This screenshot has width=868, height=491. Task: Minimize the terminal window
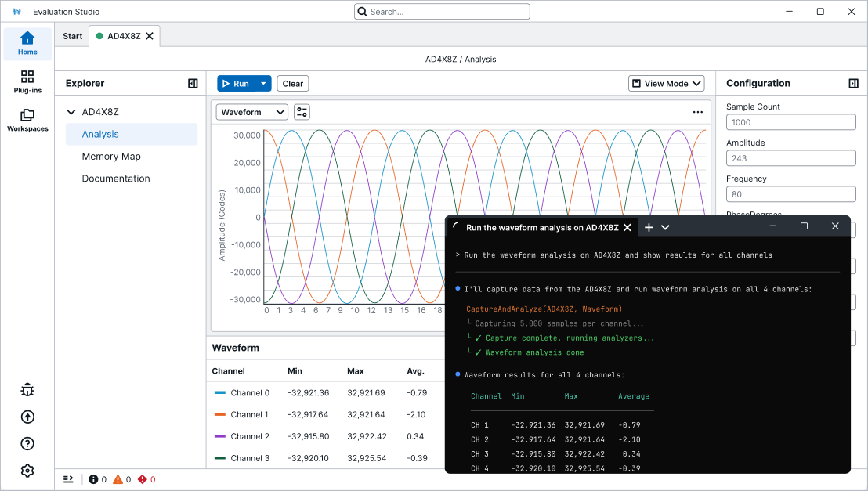pos(772,226)
